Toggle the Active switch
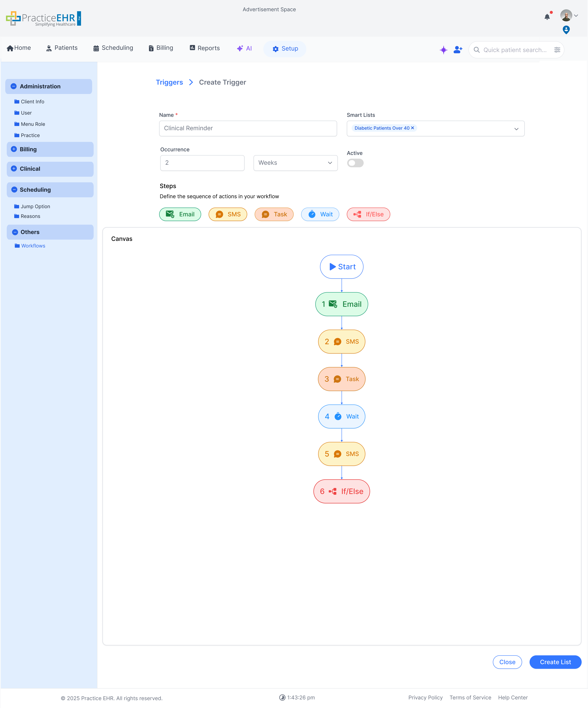This screenshot has height=708, width=588. click(x=355, y=163)
